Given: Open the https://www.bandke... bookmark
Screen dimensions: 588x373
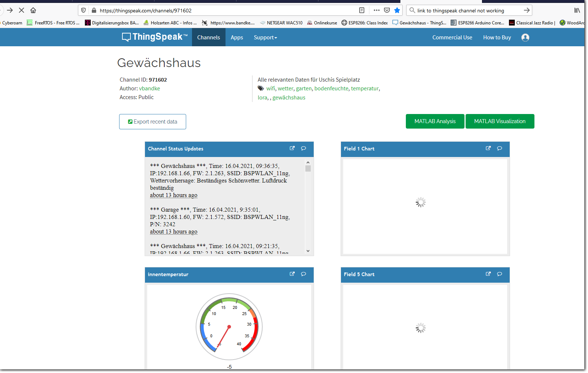Looking at the screenshot, I should (x=228, y=23).
